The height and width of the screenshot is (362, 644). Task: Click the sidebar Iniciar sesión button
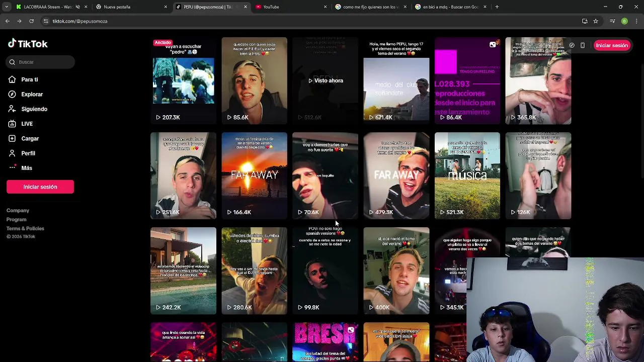tap(40, 187)
